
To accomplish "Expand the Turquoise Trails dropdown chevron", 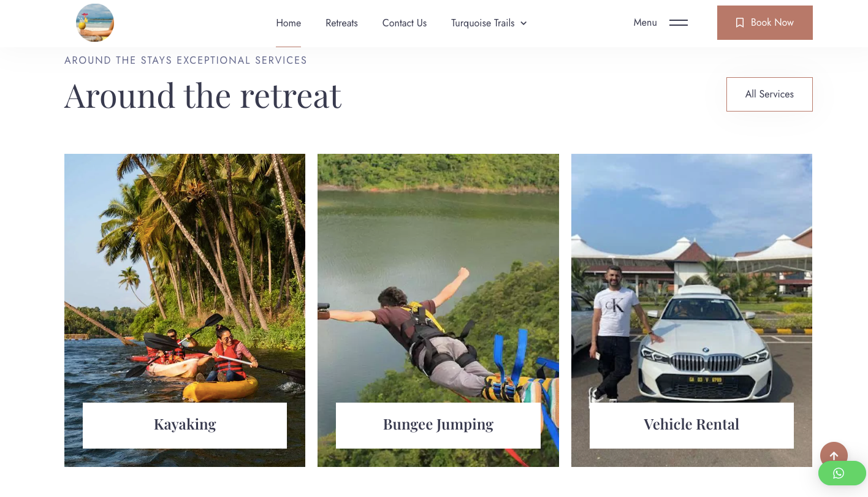I will 523,23.
